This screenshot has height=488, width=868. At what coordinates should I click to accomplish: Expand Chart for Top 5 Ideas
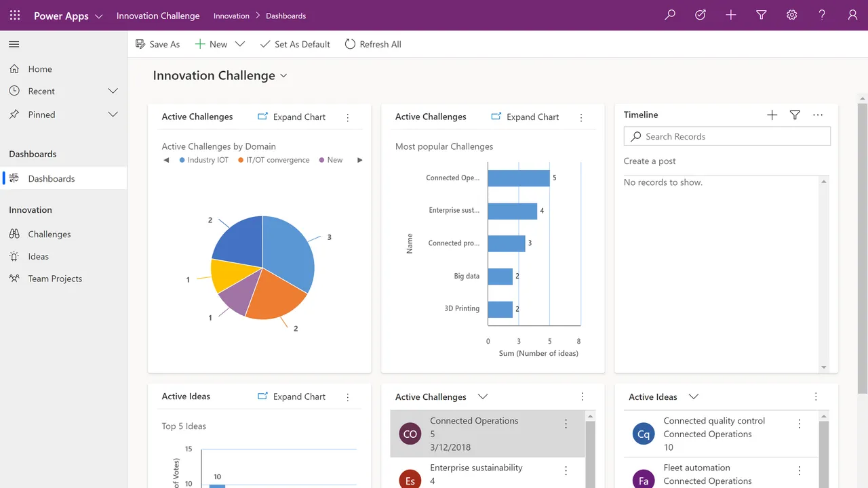point(292,396)
